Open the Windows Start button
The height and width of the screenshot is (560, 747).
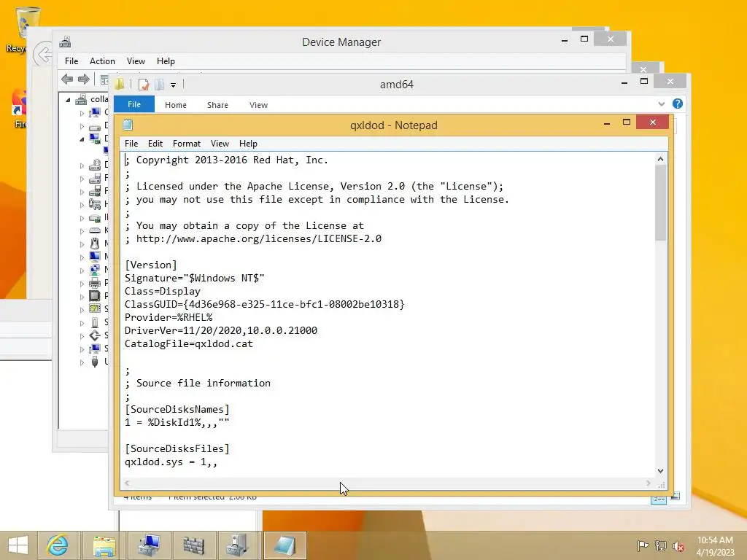(x=18, y=545)
